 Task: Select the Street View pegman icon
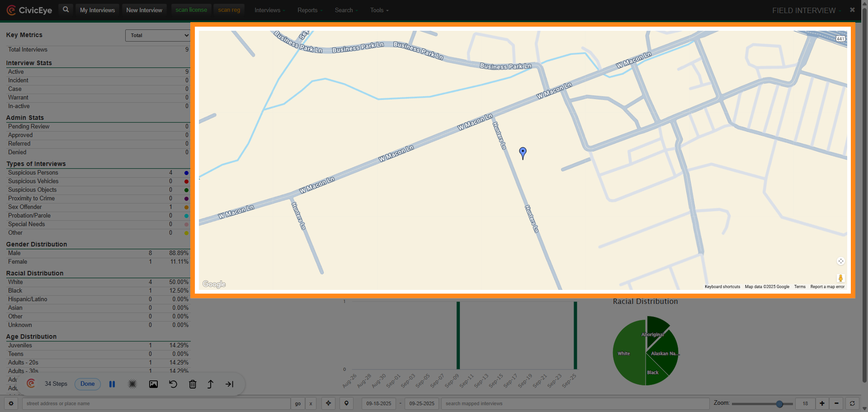[x=840, y=278]
